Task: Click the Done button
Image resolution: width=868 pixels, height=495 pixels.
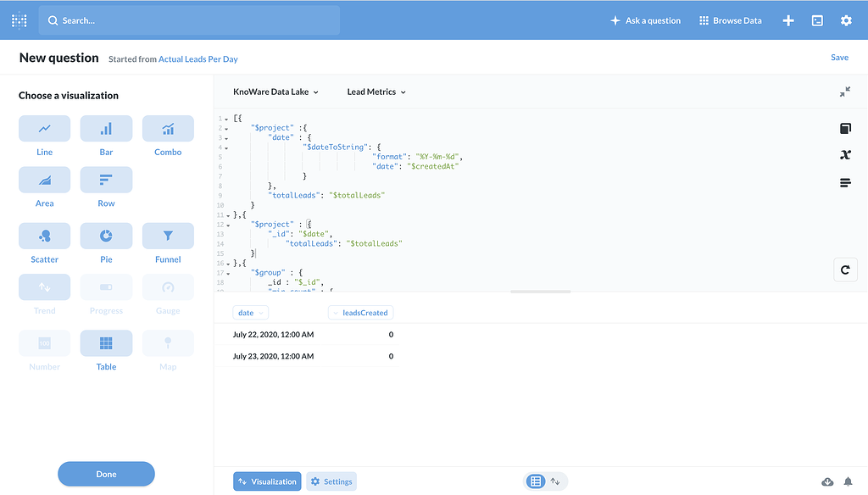Action: click(106, 474)
